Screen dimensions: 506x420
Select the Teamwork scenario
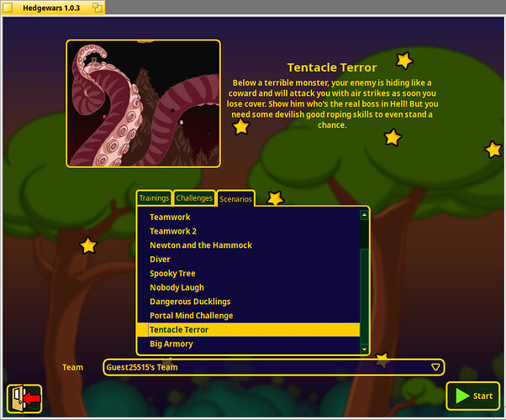(x=249, y=217)
